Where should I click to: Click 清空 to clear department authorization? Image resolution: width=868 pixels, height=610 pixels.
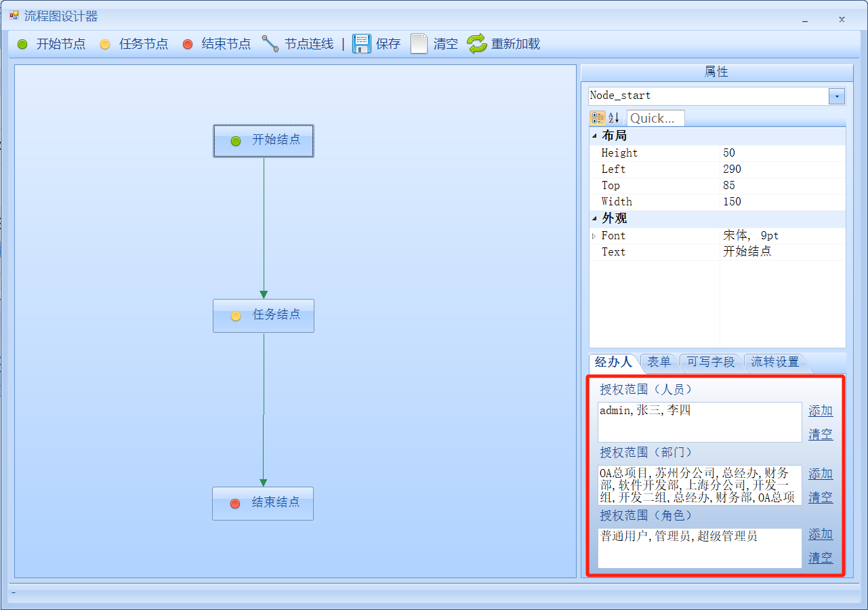point(820,497)
